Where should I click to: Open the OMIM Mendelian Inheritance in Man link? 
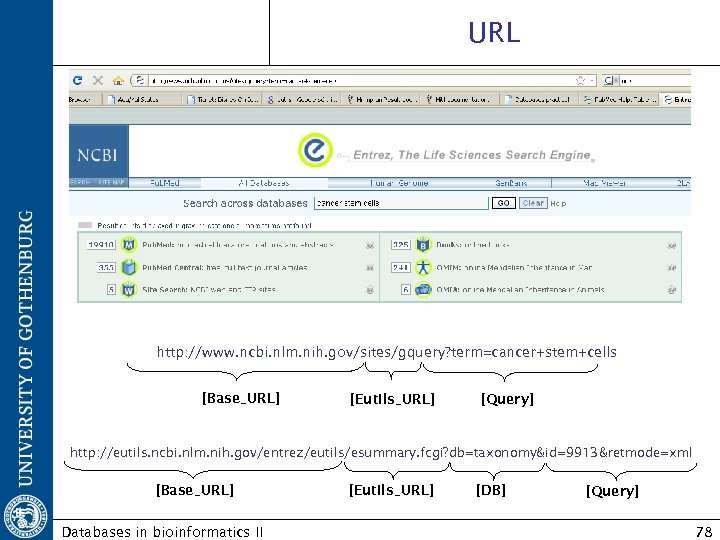514,267
